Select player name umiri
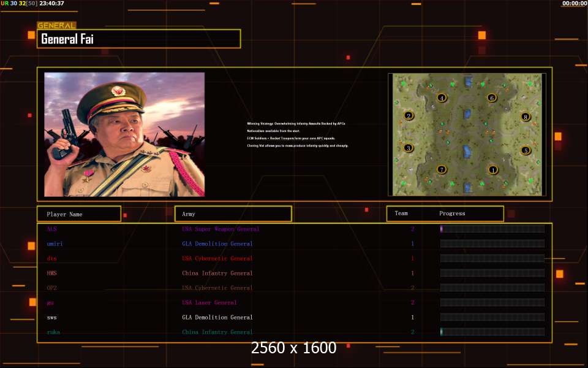The width and height of the screenshot is (588, 368). (x=55, y=243)
